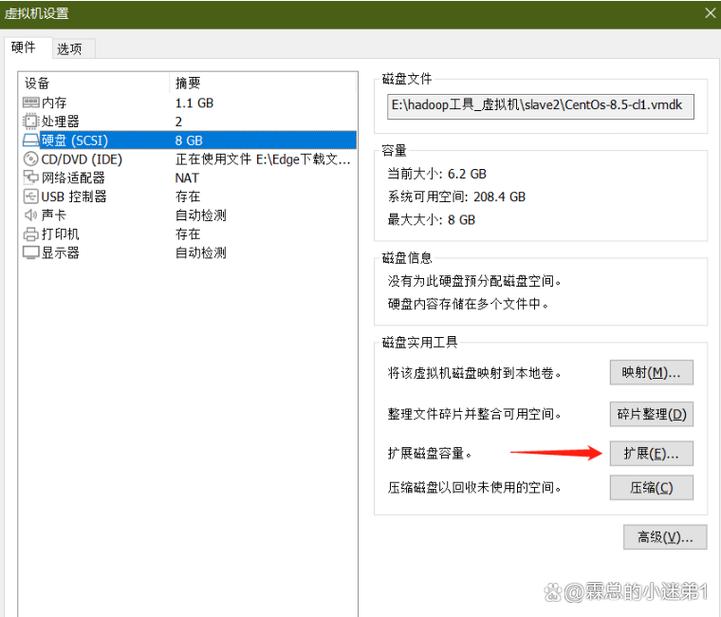
Task: Click the 当前大小: 6.2 GB text
Action: coord(437,174)
